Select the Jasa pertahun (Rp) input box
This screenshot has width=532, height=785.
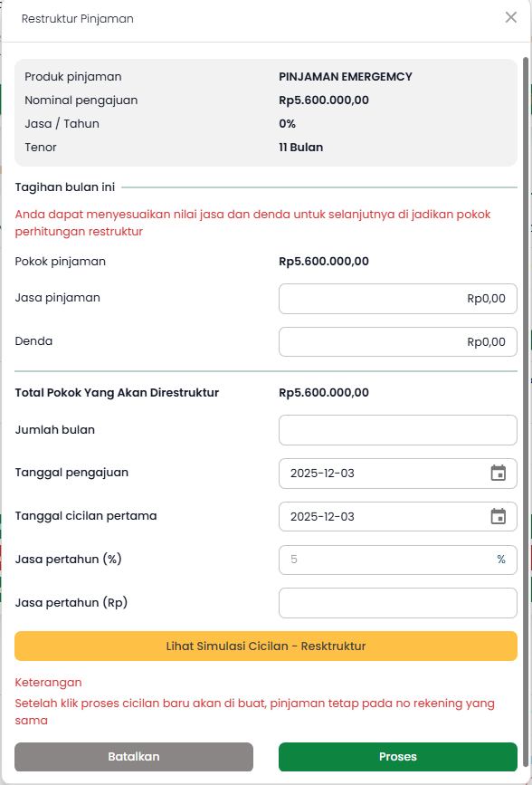coord(398,603)
